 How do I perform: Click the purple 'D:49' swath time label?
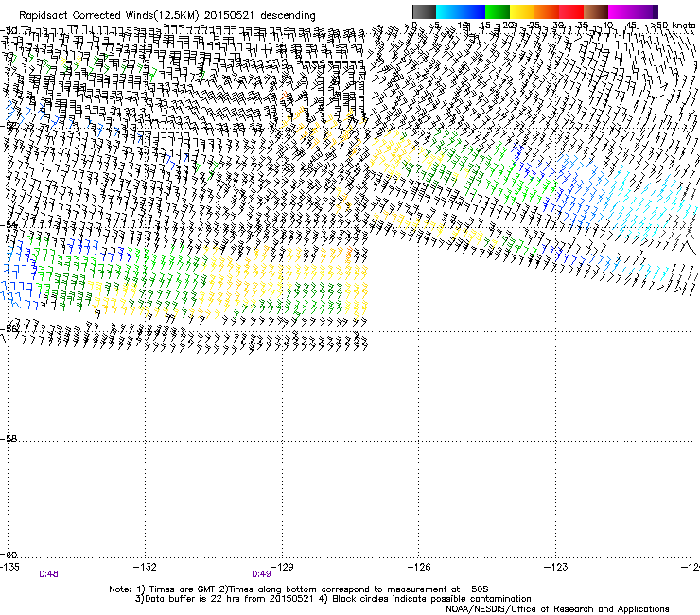[261, 574]
